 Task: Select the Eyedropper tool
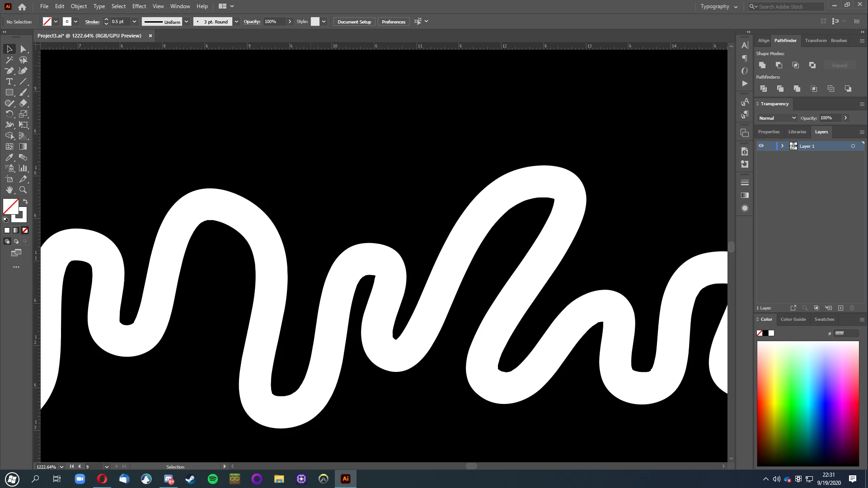click(x=9, y=157)
